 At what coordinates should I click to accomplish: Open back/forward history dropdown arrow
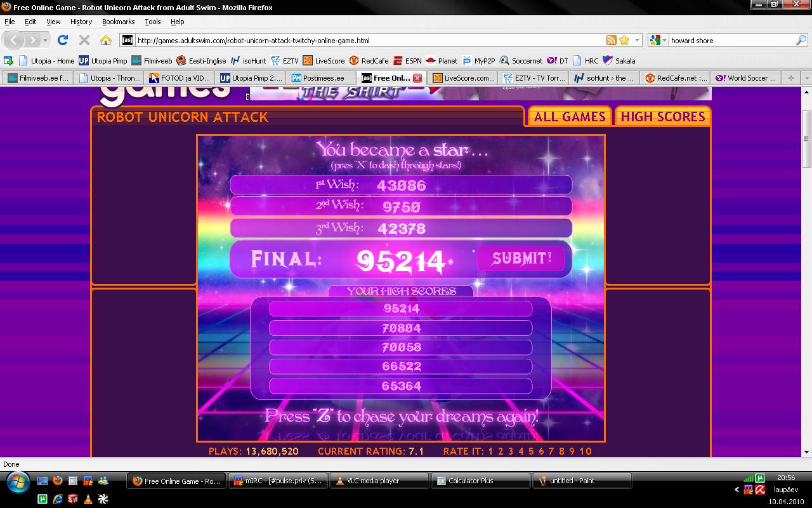46,40
